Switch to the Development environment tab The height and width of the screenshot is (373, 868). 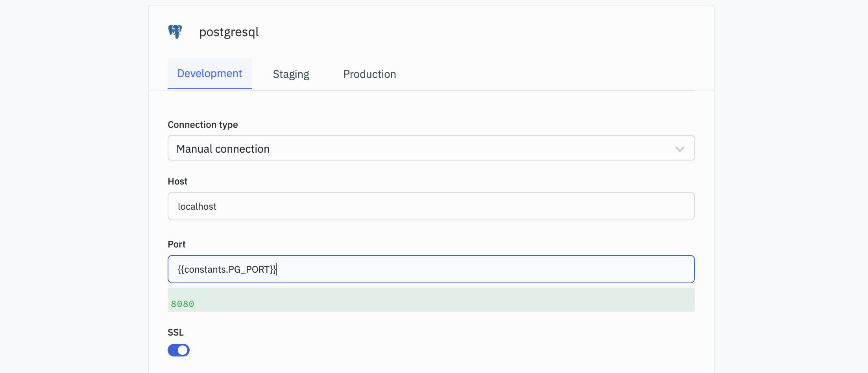point(209,74)
